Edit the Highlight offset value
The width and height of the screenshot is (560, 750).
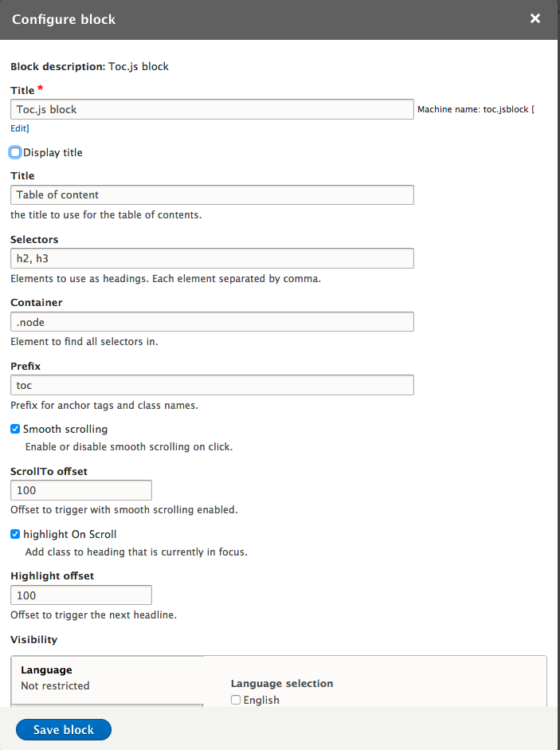pos(80,595)
